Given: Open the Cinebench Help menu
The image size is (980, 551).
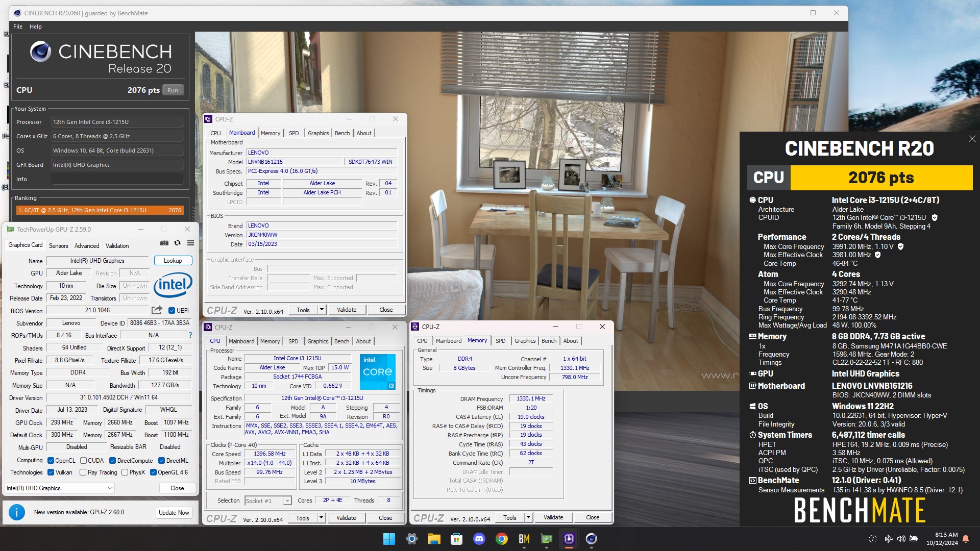Looking at the screenshot, I should (x=36, y=27).
